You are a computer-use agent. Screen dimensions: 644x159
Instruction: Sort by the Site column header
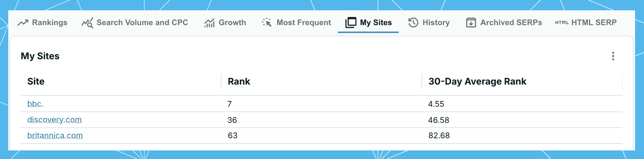click(x=36, y=81)
